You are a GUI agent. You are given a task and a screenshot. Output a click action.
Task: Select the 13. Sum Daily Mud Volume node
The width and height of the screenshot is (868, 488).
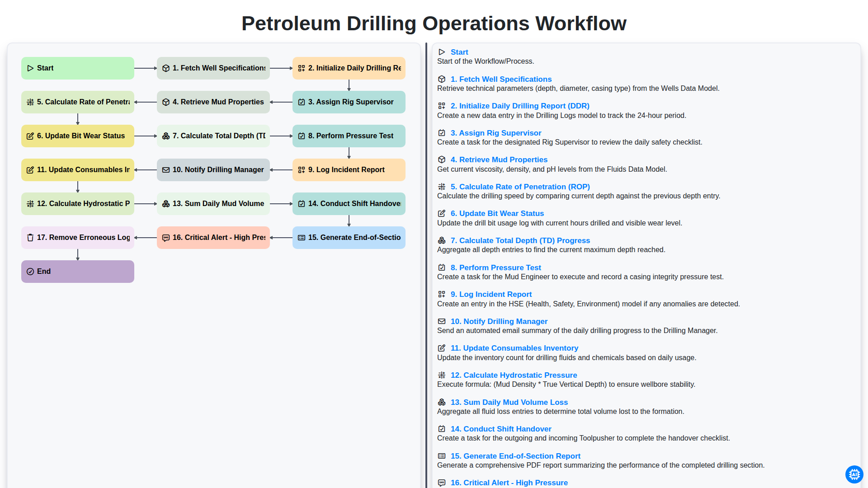tap(213, 204)
